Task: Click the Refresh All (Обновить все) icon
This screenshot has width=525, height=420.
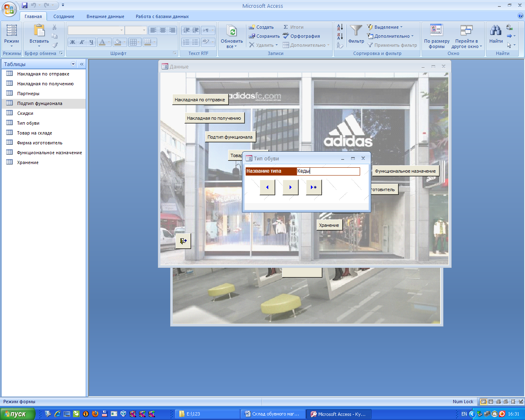Action: tap(232, 31)
